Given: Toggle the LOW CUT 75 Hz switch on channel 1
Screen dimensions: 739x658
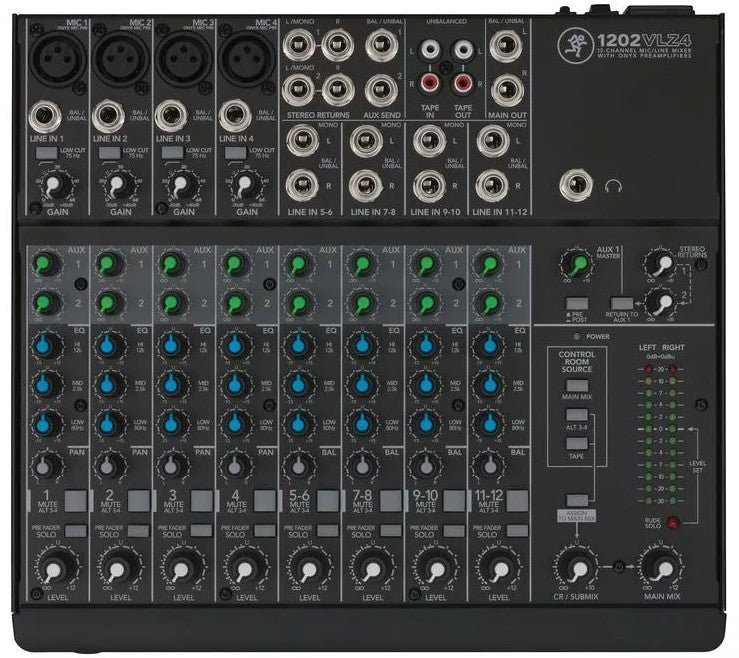Looking at the screenshot, I should point(44,152).
